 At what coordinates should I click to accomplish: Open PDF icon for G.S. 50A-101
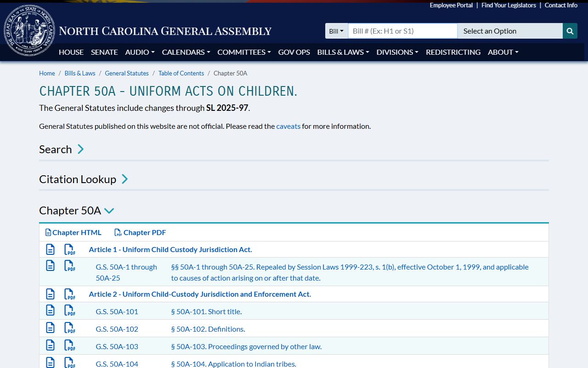pos(69,310)
